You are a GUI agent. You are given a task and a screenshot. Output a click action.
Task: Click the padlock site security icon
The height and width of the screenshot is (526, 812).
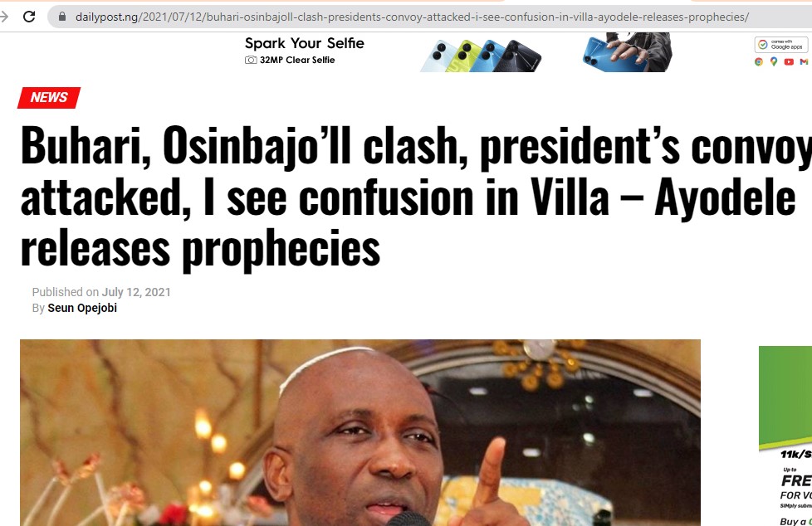tap(62, 17)
